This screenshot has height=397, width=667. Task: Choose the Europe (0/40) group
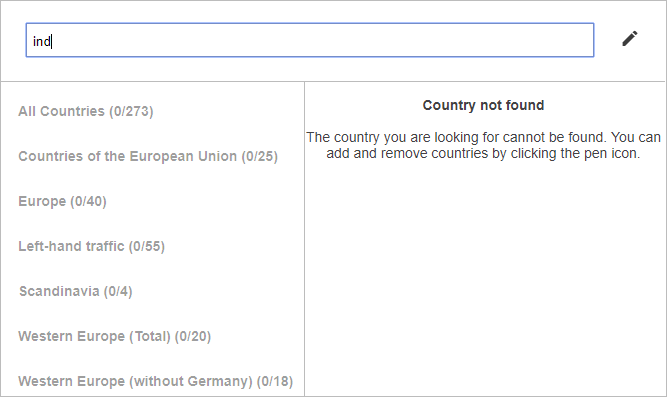(62, 201)
